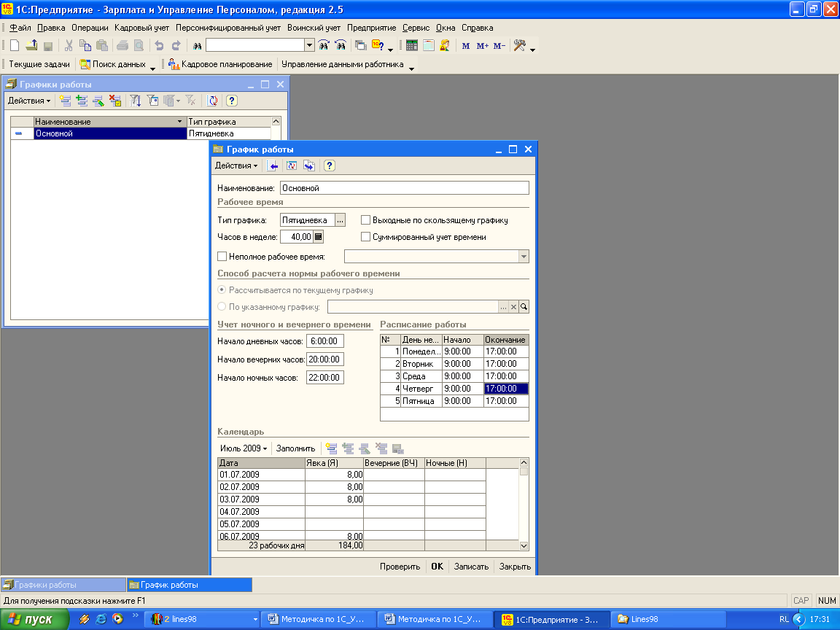Click the Наименование input field with Основной

(x=405, y=188)
